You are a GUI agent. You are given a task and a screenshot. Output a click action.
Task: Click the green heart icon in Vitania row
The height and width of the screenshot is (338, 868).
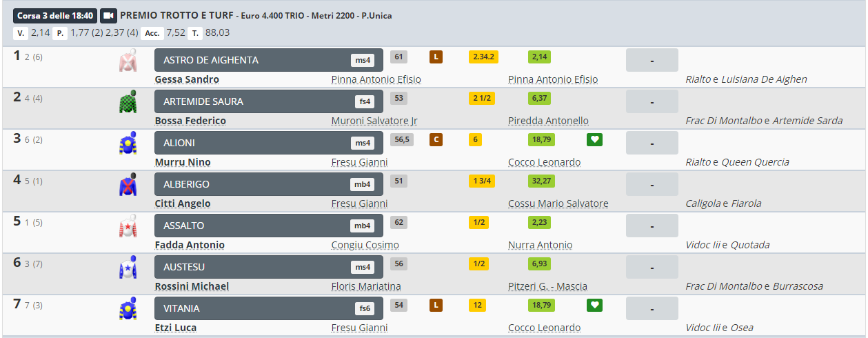[x=594, y=306]
